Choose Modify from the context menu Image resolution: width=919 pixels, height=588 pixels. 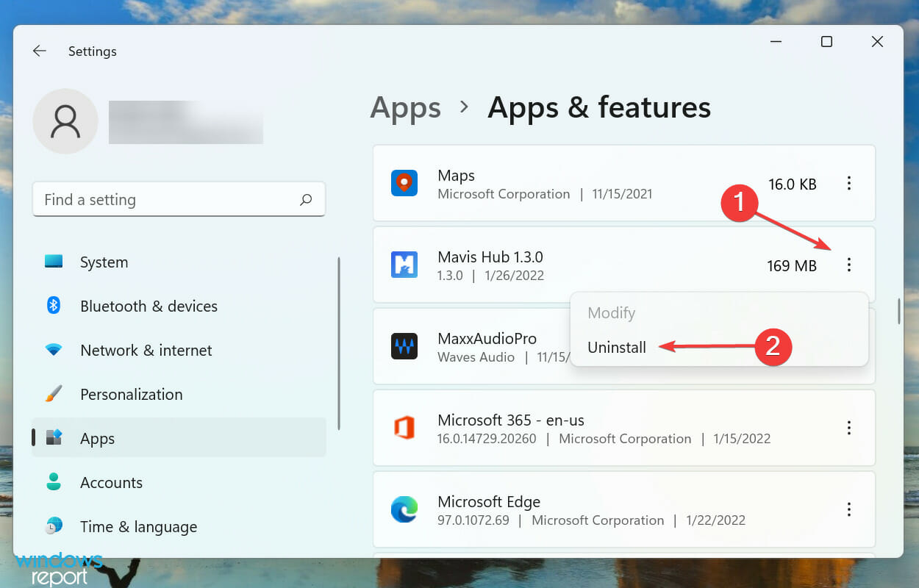(611, 313)
